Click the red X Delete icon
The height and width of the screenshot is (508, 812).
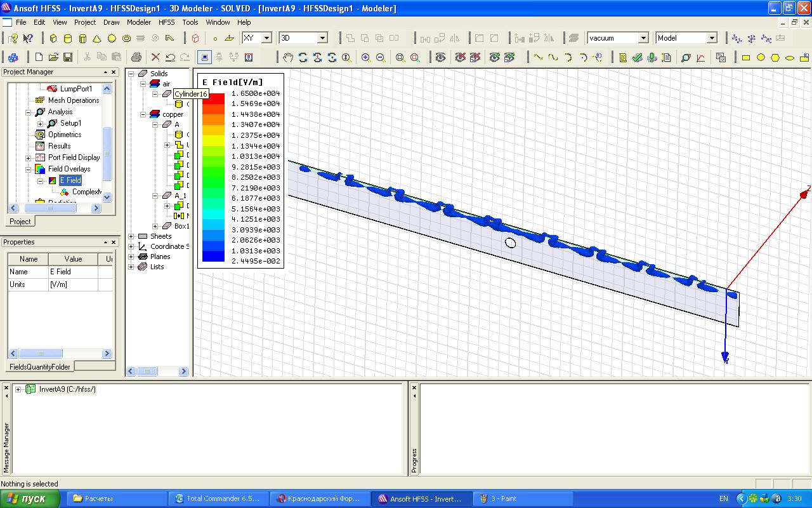pyautogui.click(x=155, y=58)
